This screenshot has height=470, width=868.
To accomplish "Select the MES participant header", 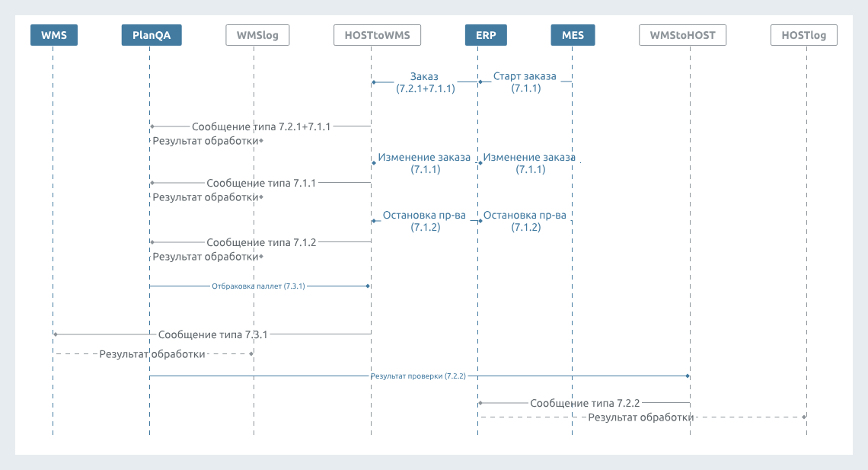I will [573, 35].
